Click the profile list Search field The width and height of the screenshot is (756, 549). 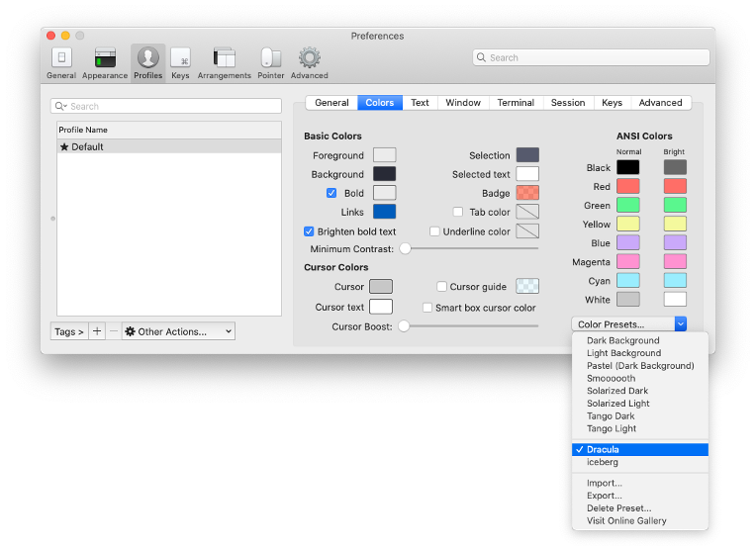[166, 106]
